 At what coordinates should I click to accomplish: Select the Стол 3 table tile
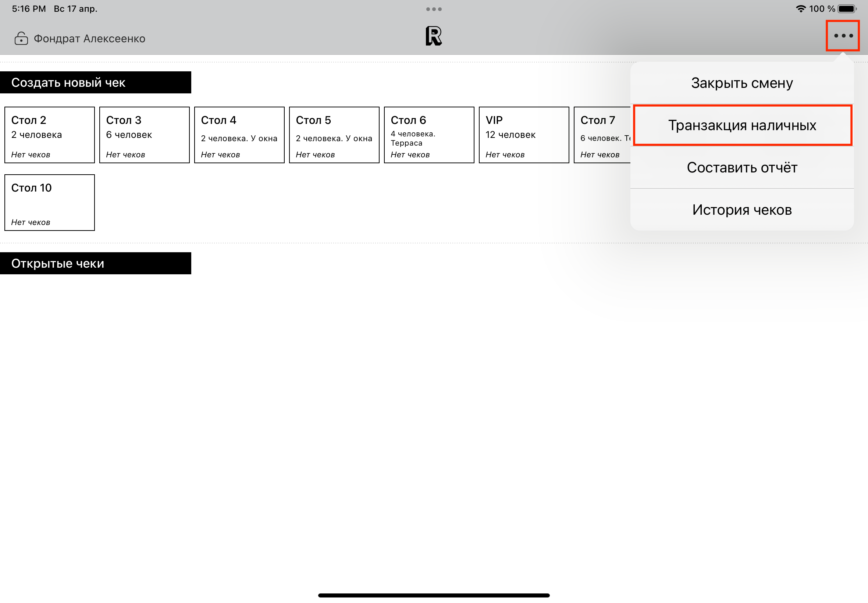(x=144, y=135)
